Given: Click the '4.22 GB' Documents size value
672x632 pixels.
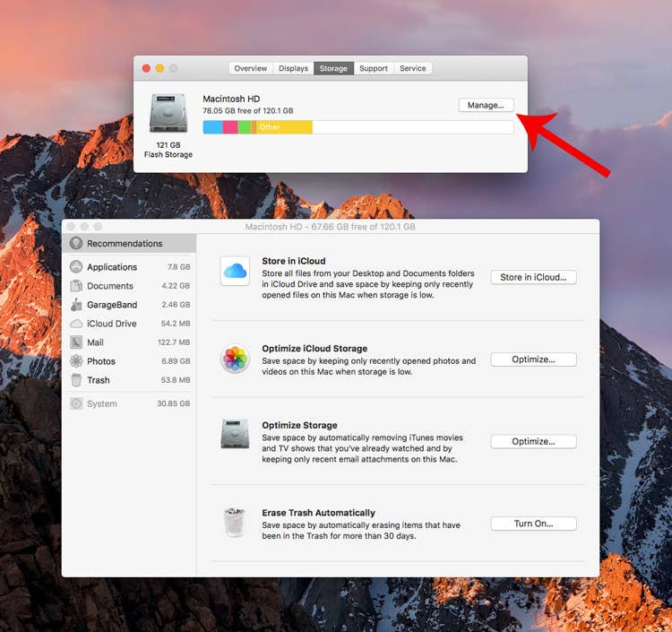Looking at the screenshot, I should [176, 286].
